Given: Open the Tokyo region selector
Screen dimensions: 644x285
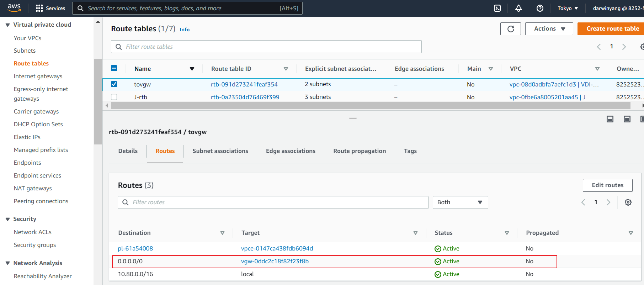Looking at the screenshot, I should [568, 8].
